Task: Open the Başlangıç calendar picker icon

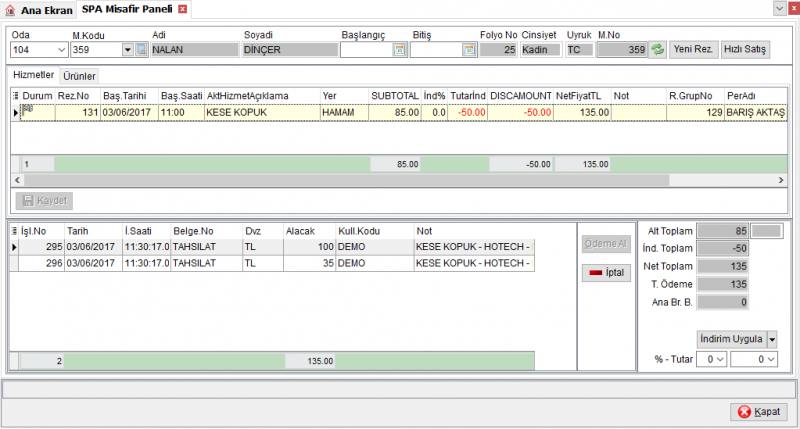Action: point(399,50)
